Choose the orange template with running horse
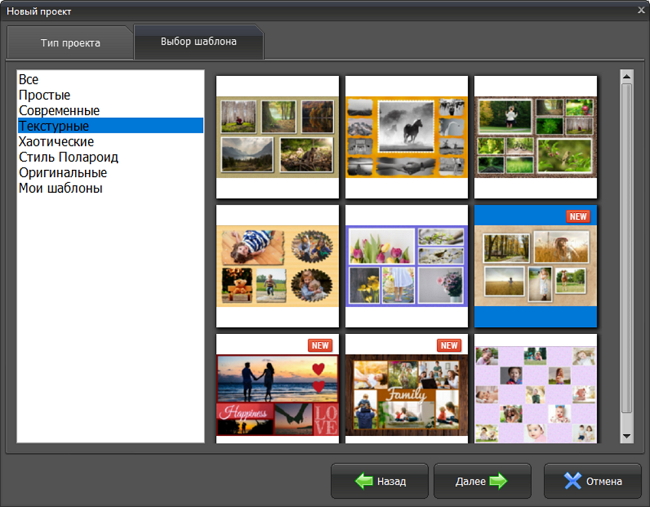 click(407, 137)
